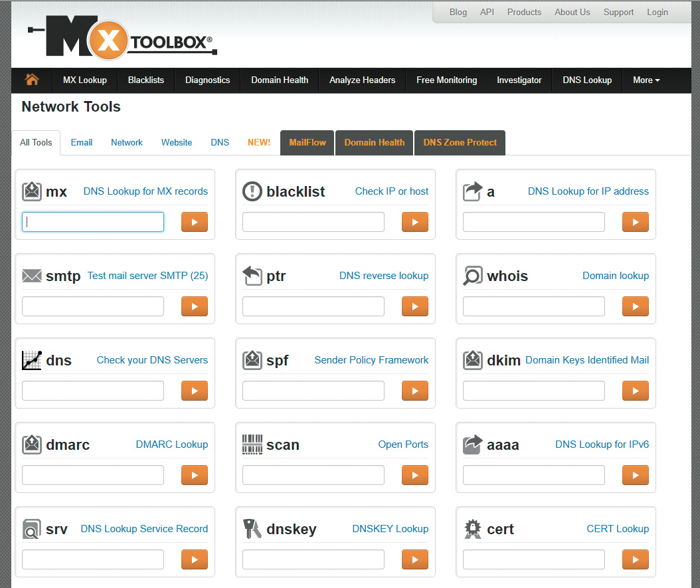The width and height of the screenshot is (700, 588).
Task: Switch to the NEW! tab
Action: coord(259,142)
